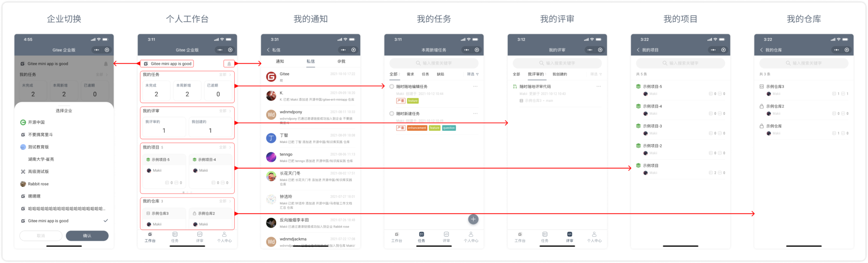This screenshot has height=263, width=868.
Task: Mark 随时新建任务 complete via its circle
Action: point(392,114)
